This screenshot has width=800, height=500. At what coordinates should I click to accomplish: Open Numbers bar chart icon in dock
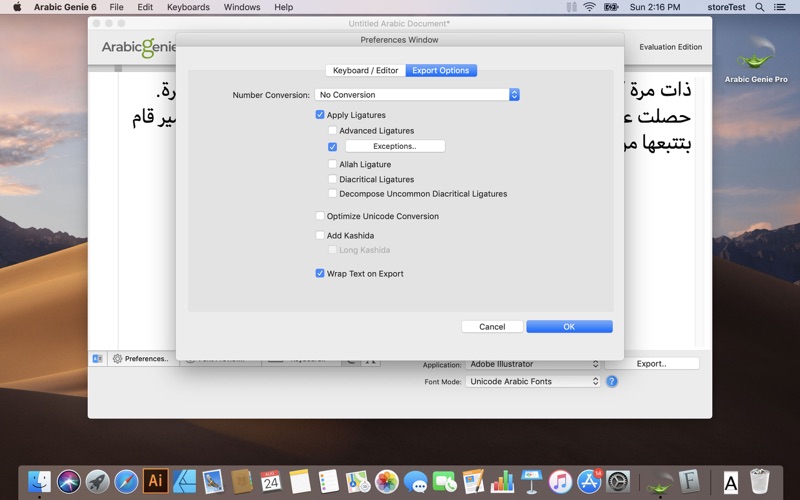(x=502, y=481)
